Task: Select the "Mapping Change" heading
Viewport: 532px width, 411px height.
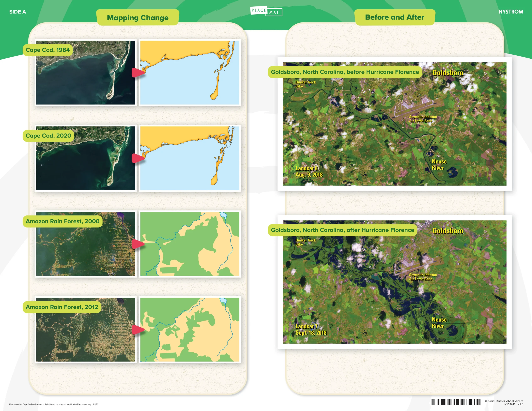Action: point(138,17)
